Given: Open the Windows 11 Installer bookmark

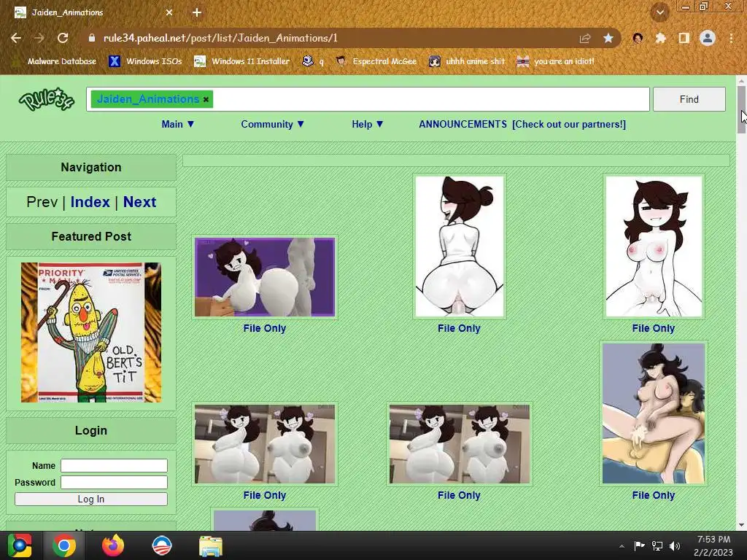Looking at the screenshot, I should (242, 61).
